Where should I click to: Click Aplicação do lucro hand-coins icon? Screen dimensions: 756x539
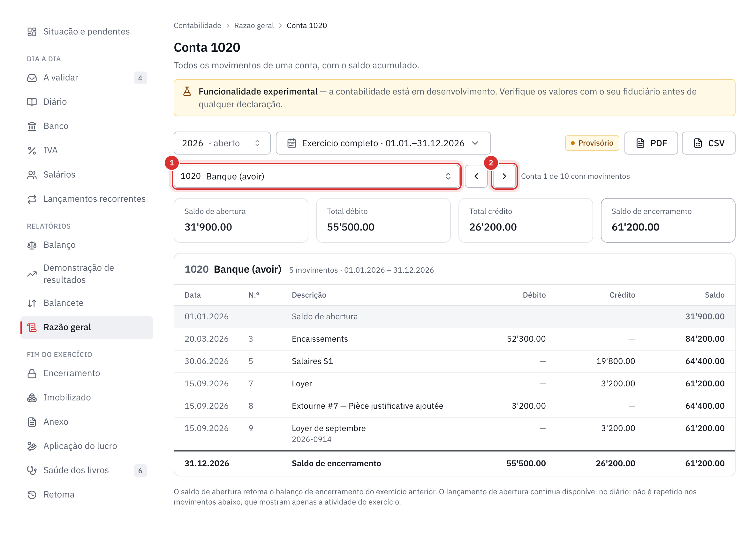pos(32,446)
